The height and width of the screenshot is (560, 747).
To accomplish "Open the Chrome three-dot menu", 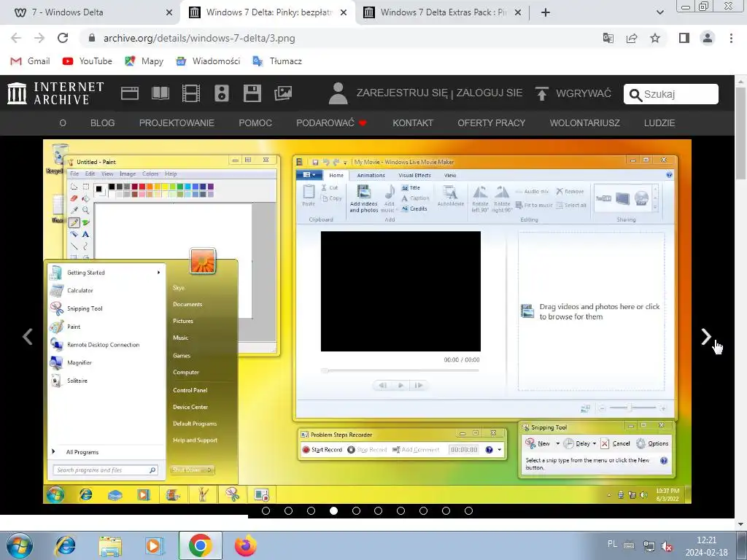I will (x=731, y=38).
